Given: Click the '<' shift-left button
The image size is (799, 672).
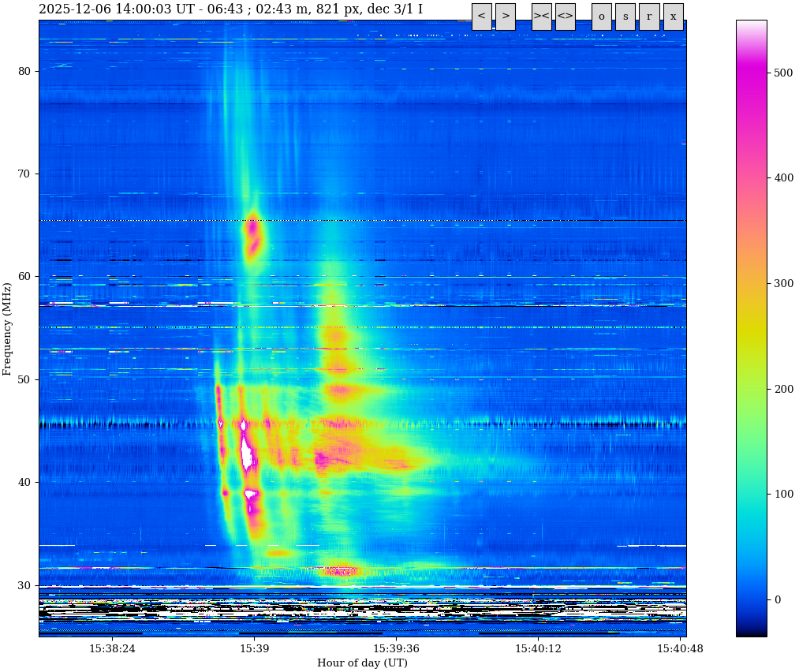Looking at the screenshot, I should click(x=481, y=17).
